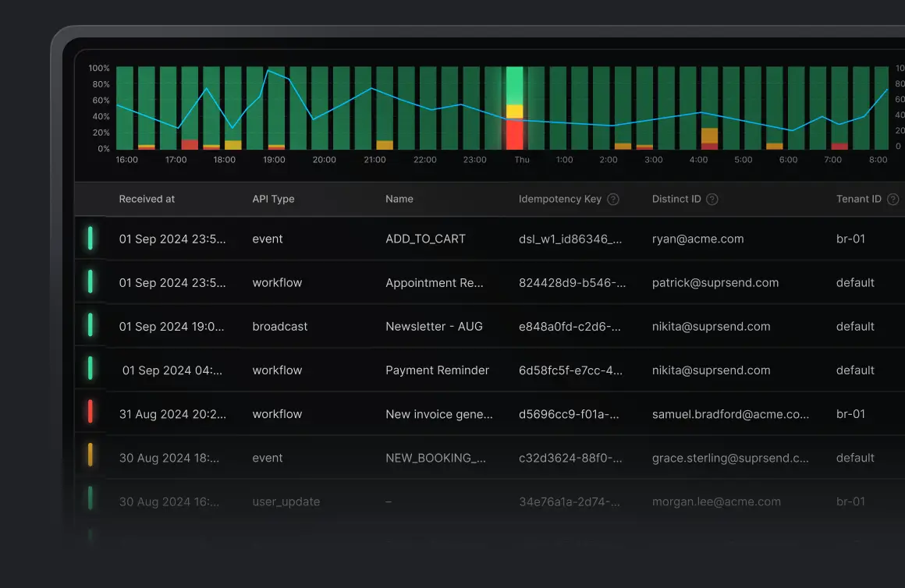The image size is (905, 588).
Task: Open the ADD_TO_CART log entry
Action: pos(425,239)
